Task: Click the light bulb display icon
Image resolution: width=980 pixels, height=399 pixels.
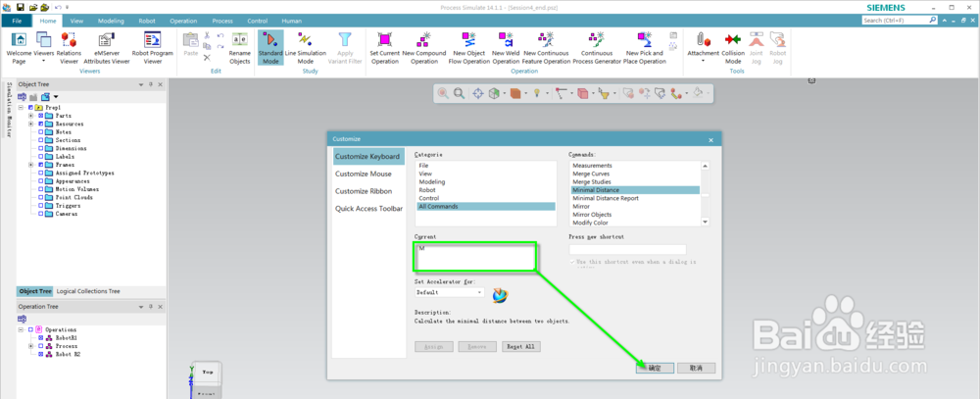Action: point(536,93)
